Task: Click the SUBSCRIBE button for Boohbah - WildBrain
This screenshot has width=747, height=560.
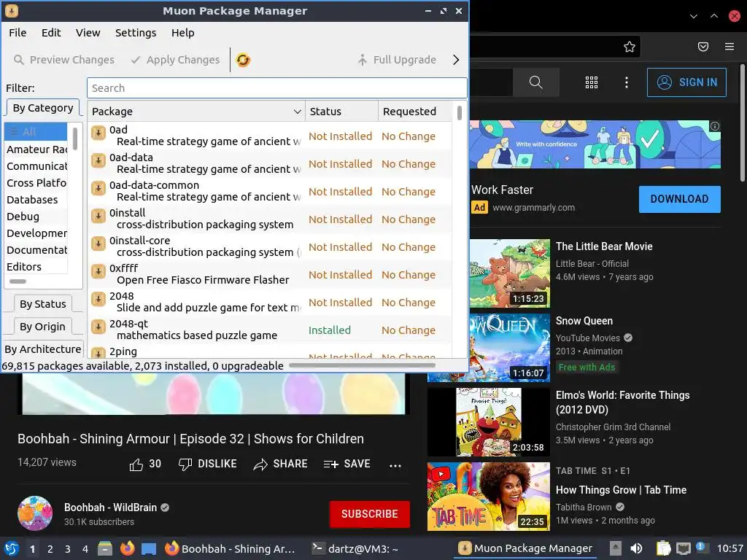Action: click(x=370, y=514)
